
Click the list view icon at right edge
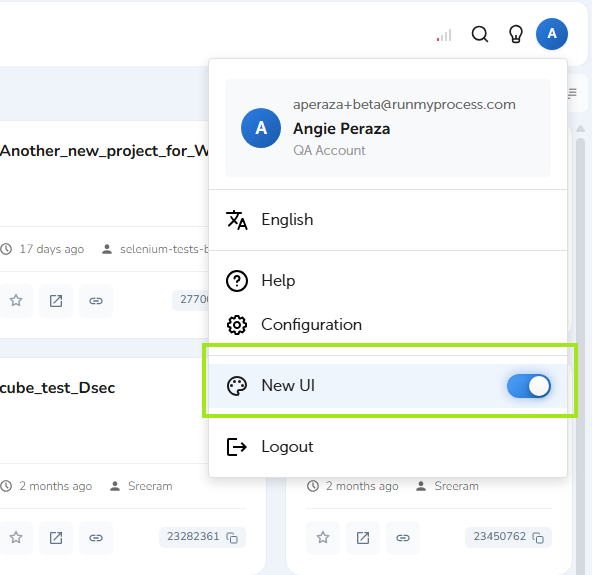[x=572, y=92]
